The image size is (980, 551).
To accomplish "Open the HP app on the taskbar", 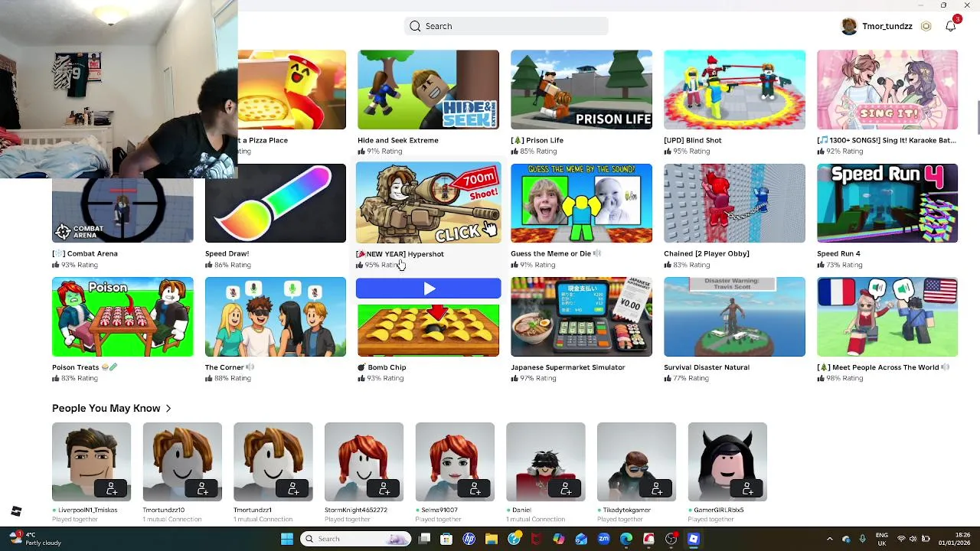I will [x=469, y=539].
